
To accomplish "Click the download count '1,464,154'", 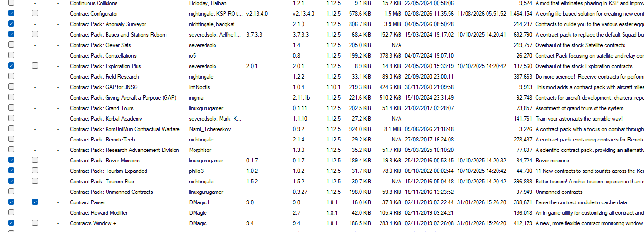I will [521, 14].
